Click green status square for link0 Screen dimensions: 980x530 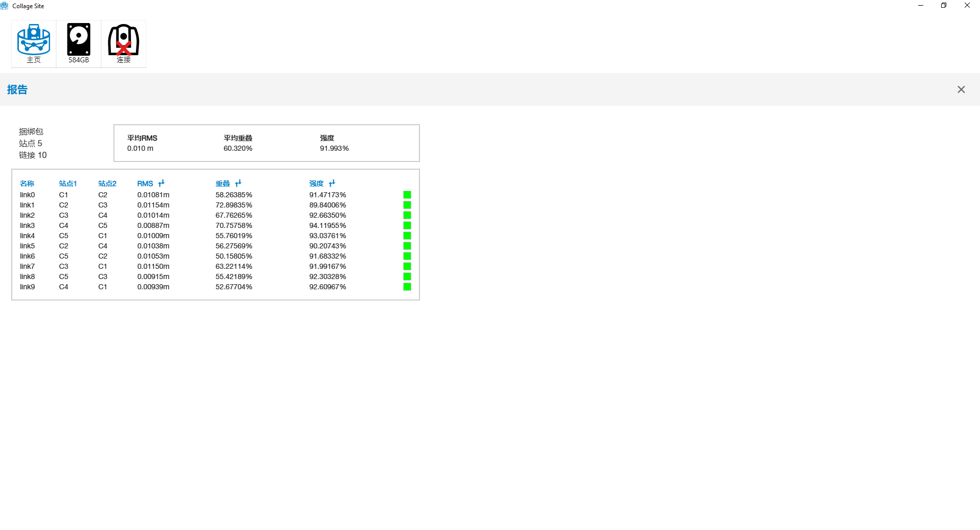407,195
